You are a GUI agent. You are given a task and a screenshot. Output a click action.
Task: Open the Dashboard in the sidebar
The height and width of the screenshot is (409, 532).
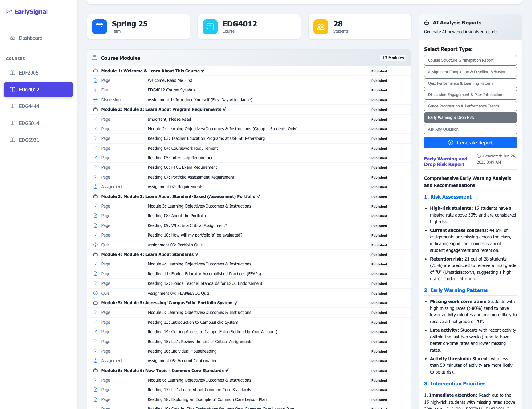pyautogui.click(x=31, y=38)
